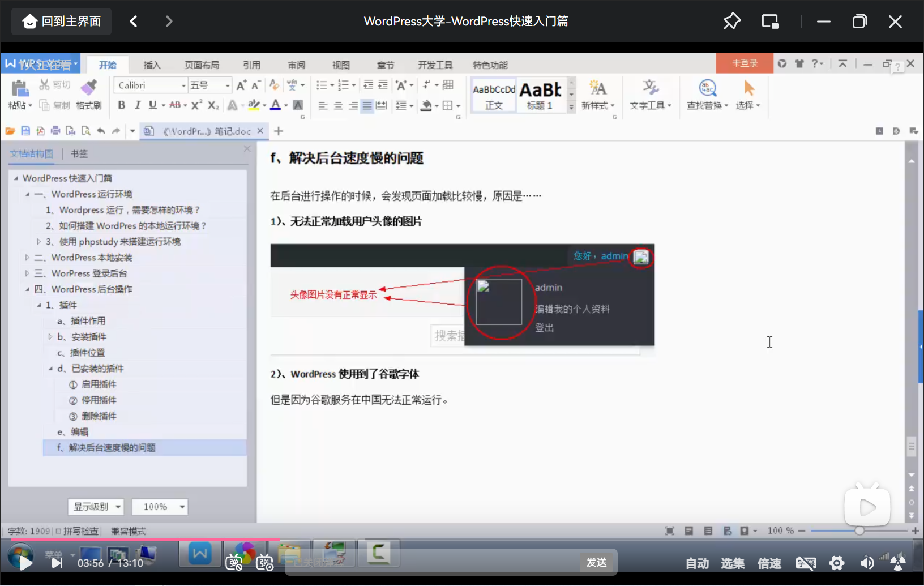
Task: Click the Print icon in quick toolbar
Action: [55, 131]
